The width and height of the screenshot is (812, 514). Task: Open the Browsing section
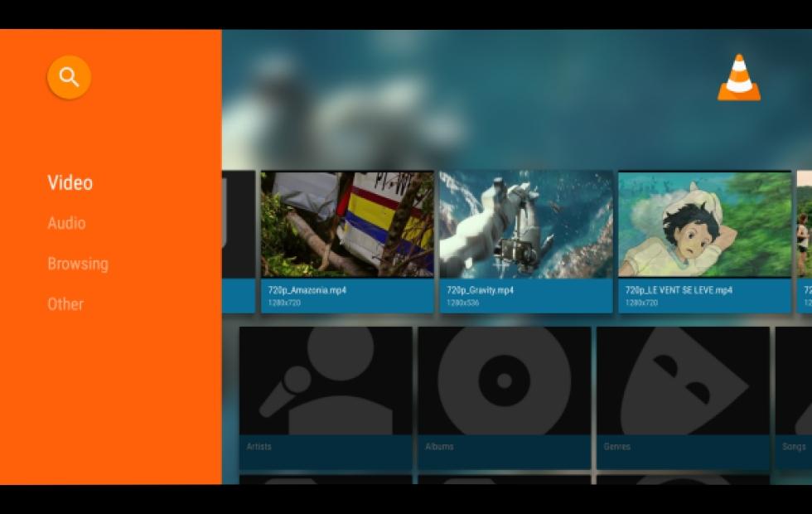click(78, 264)
